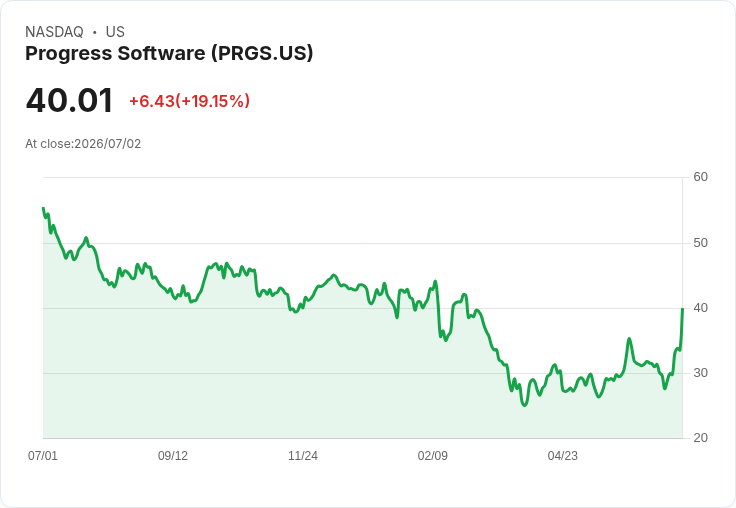Click the 09/12 date axis label
Screen dimensions: 736x508
[173, 455]
